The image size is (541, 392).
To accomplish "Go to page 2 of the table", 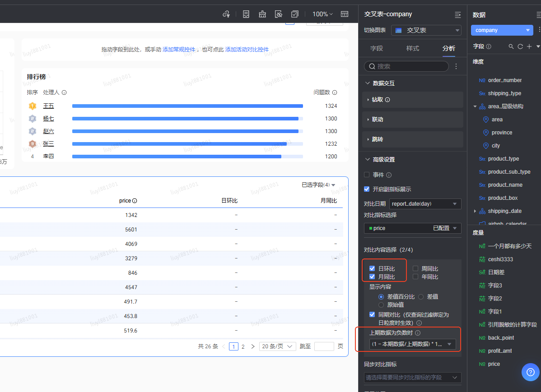I will coord(243,346).
